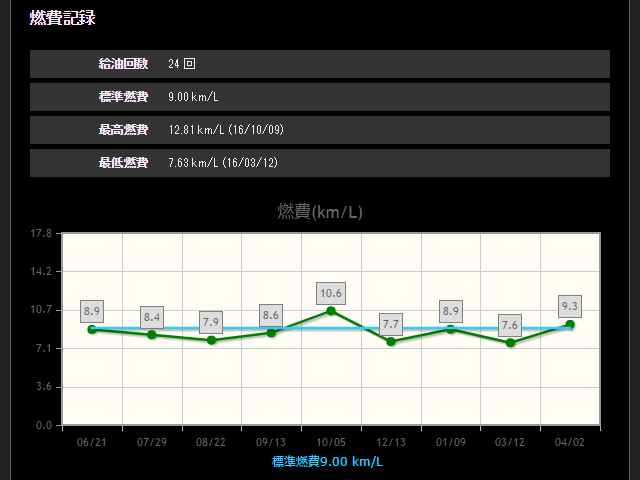Screen dimensions: 640x480
Task: Click the 08/22 data point marker
Action: 211,340
